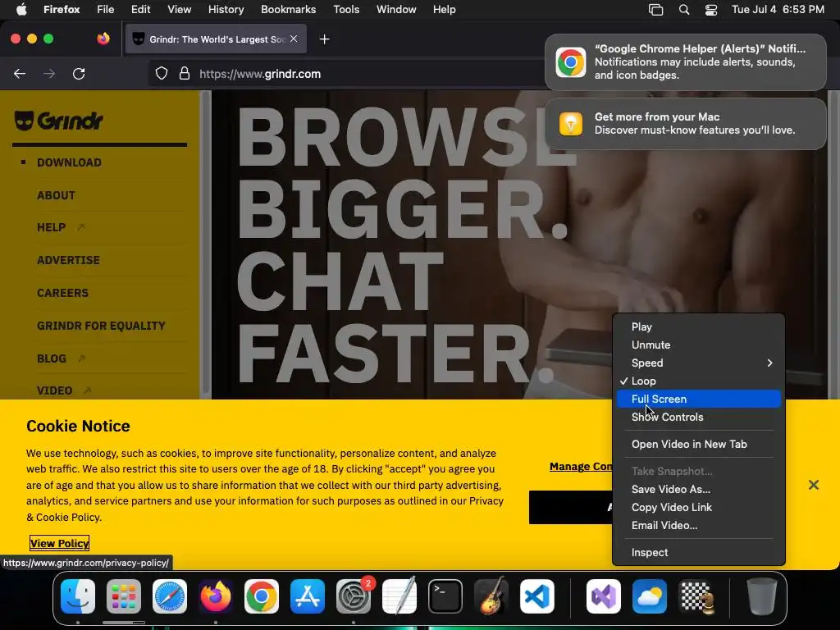Go to the ADVERTISE page

click(68, 260)
